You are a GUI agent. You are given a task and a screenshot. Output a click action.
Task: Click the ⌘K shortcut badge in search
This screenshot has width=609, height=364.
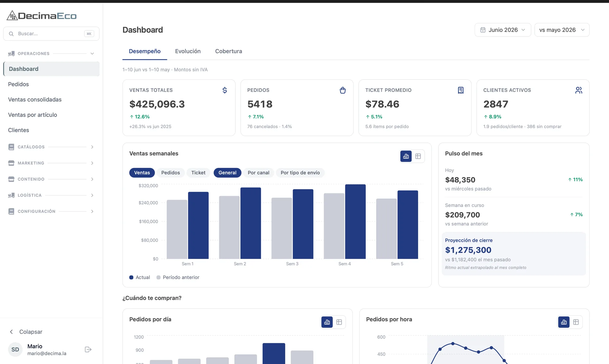(89, 34)
